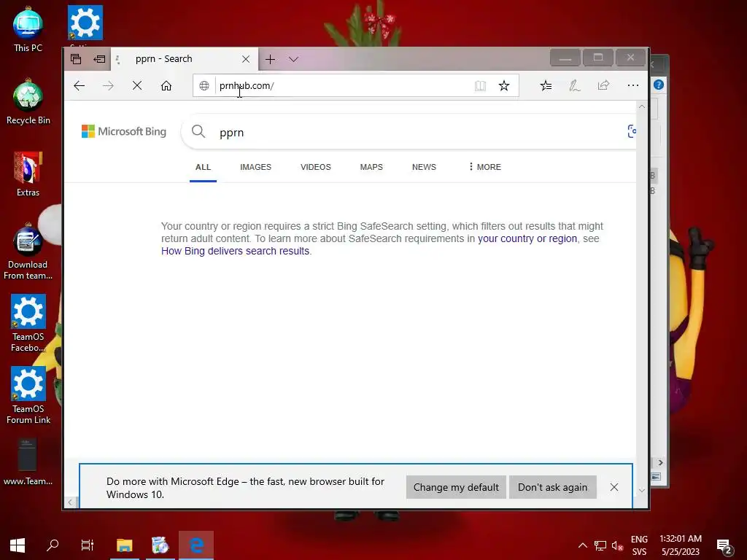Expand the tab previews chevron

pos(293,60)
